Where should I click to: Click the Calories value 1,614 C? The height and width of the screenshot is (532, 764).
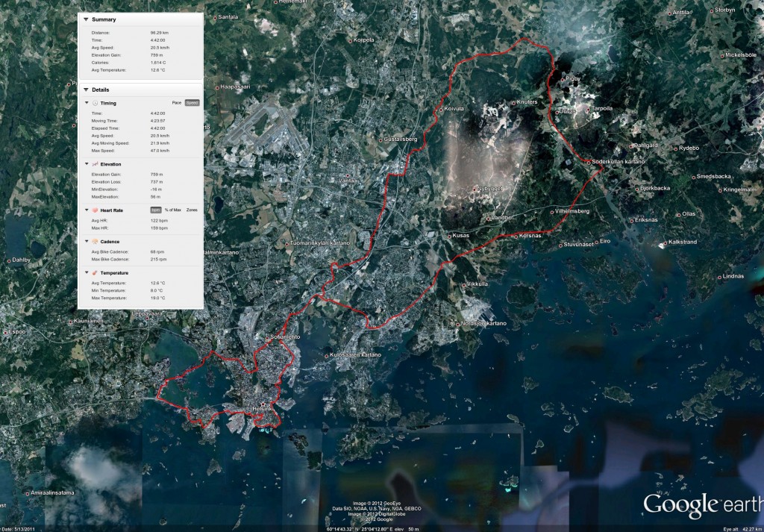[x=158, y=63]
